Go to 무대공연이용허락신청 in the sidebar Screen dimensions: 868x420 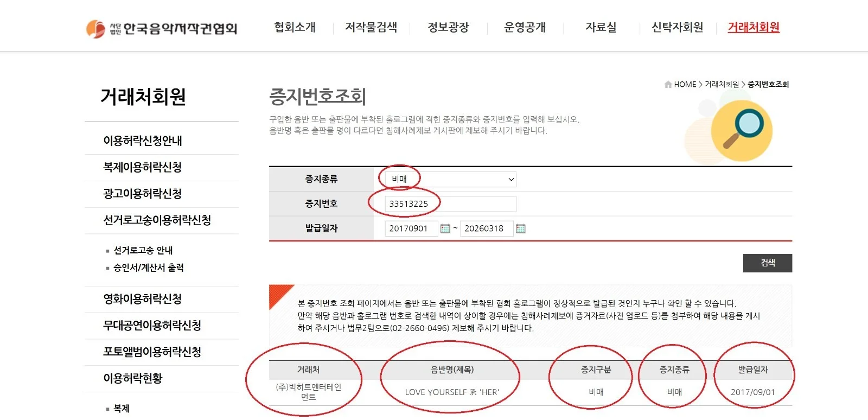(152, 326)
